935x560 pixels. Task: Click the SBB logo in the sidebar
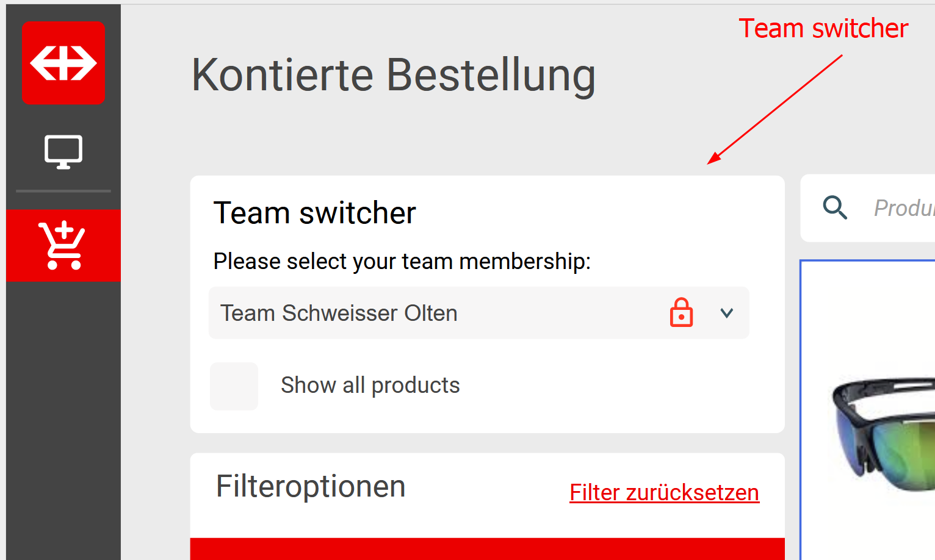[x=63, y=63]
